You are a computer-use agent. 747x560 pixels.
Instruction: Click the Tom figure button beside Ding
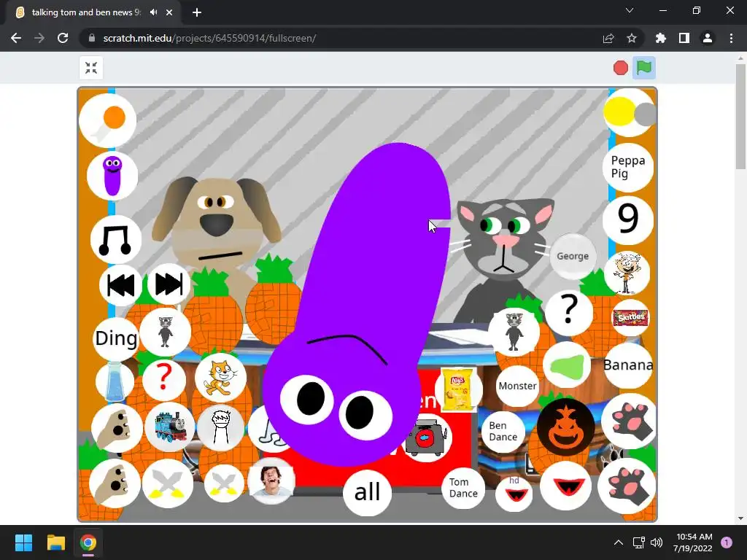click(x=166, y=332)
